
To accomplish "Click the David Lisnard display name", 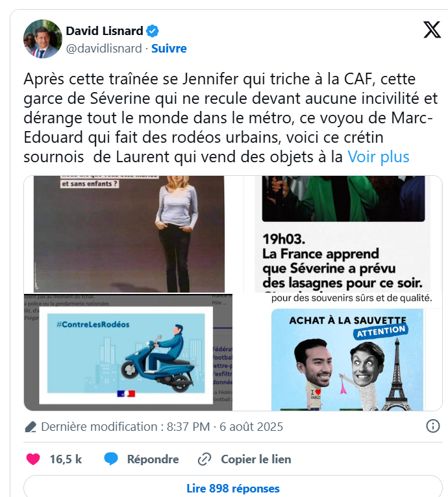I will point(105,31).
